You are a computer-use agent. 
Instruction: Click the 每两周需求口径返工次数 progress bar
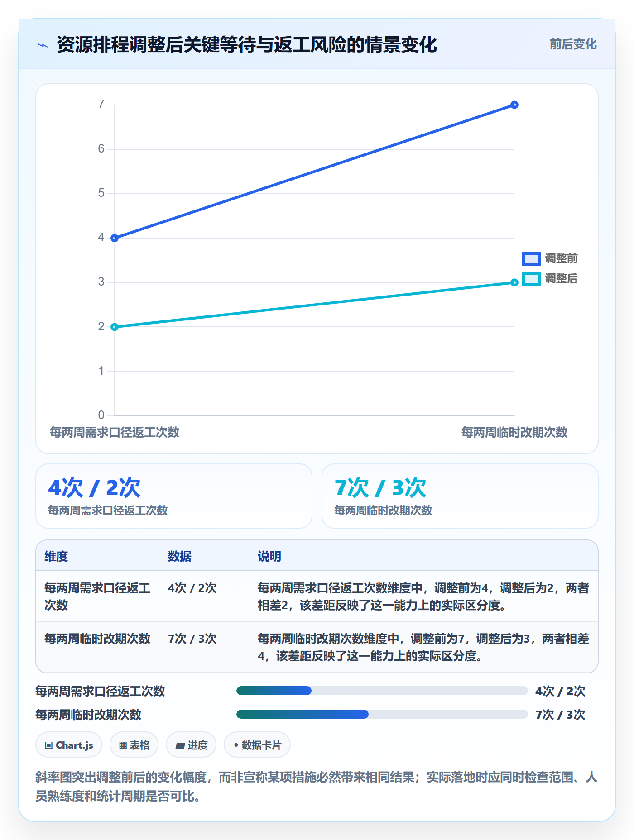[x=382, y=691]
